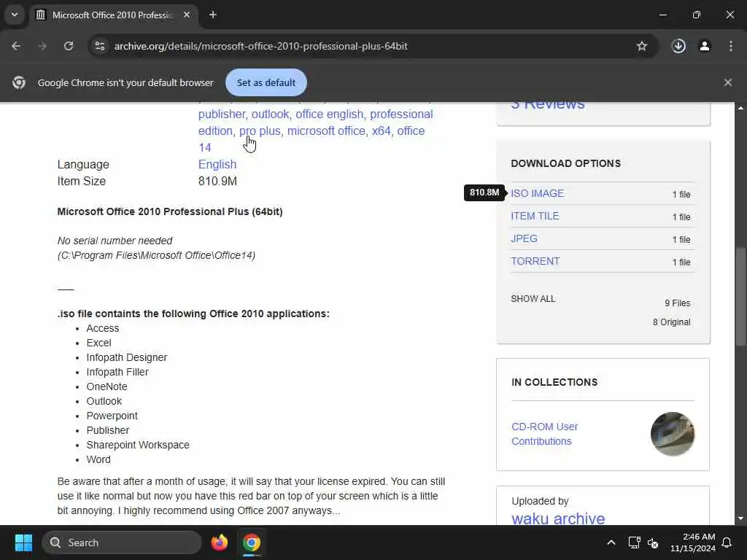Click the 'Infopath Designer' list item
The width and height of the screenshot is (747, 560).
point(127,357)
